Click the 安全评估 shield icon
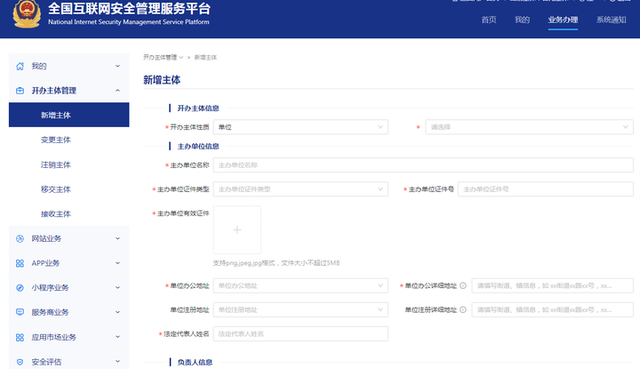The height and width of the screenshot is (369, 640). [20, 362]
